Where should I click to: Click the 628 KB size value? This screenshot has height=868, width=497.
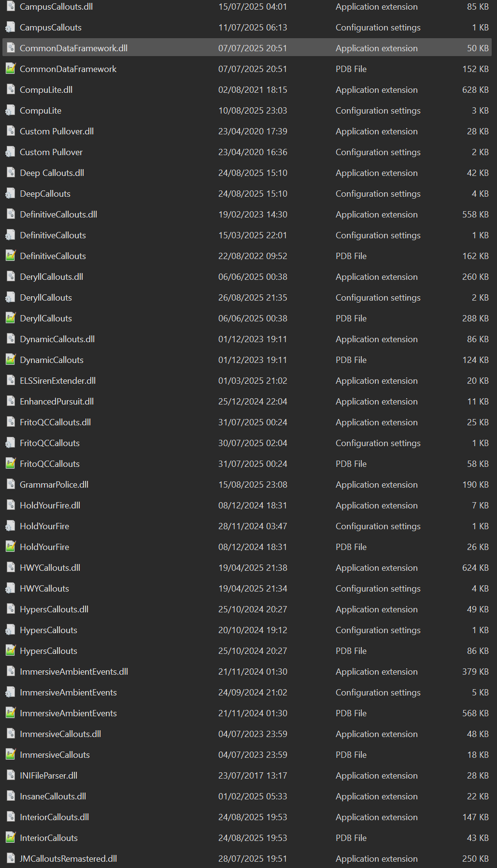(475, 90)
